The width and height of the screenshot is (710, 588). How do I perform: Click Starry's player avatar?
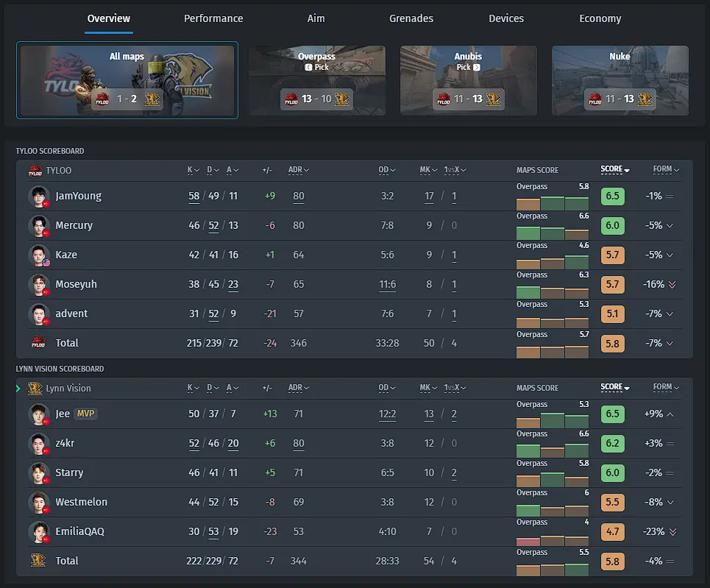(39, 473)
